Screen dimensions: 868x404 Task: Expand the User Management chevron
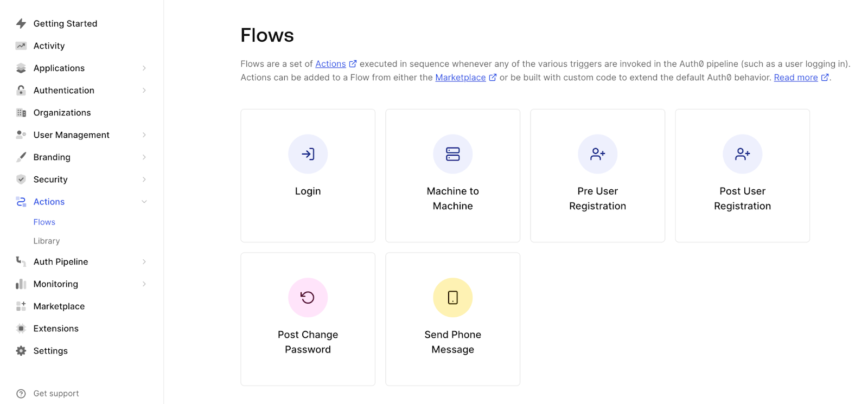144,134
